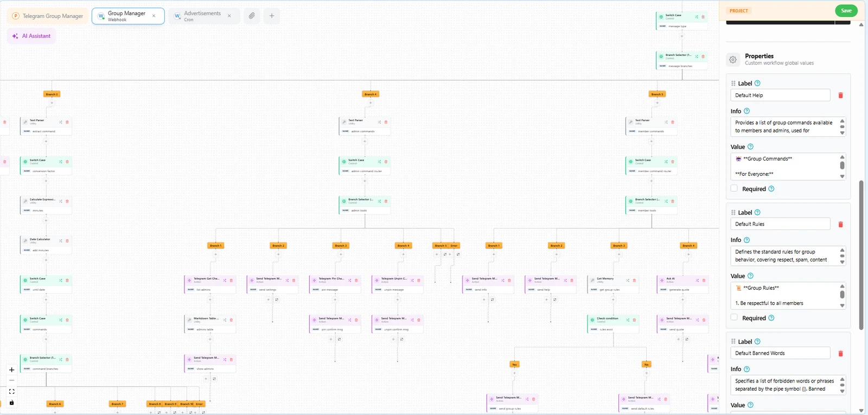
Task: Click the paperclip attachments icon
Action: 252,16
